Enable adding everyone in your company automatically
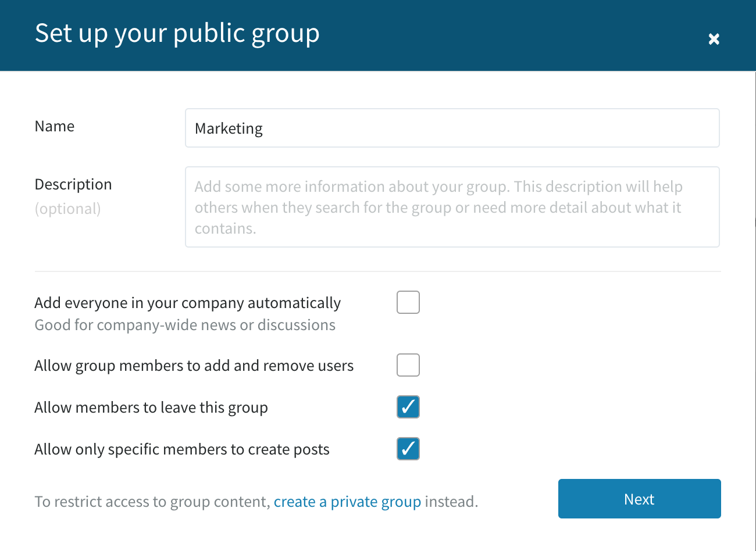The width and height of the screenshot is (756, 551). point(408,302)
